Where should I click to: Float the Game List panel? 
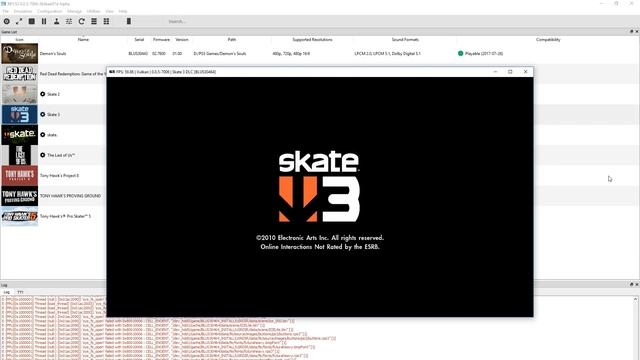click(x=631, y=31)
